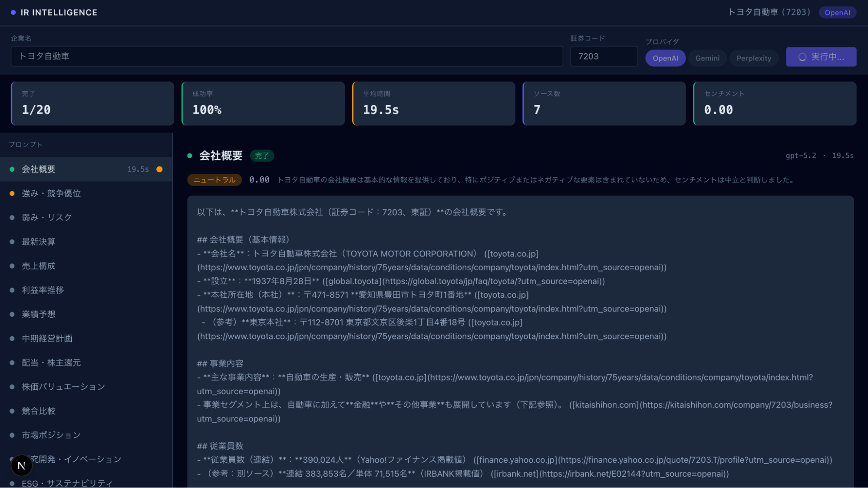Switch provider to Perplexity
The height and width of the screenshot is (488, 868).
click(x=753, y=58)
